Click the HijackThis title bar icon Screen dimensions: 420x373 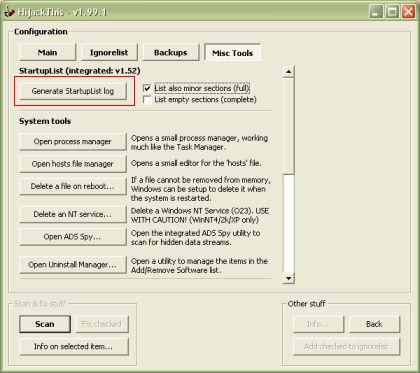click(9, 12)
